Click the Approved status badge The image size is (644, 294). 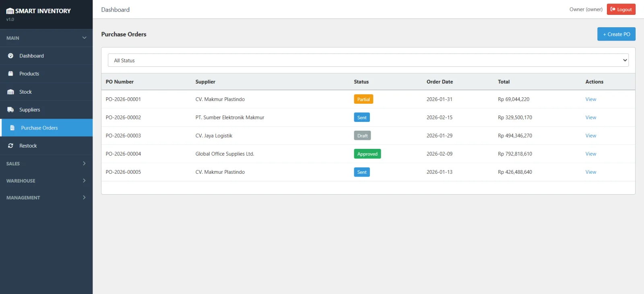[367, 154]
